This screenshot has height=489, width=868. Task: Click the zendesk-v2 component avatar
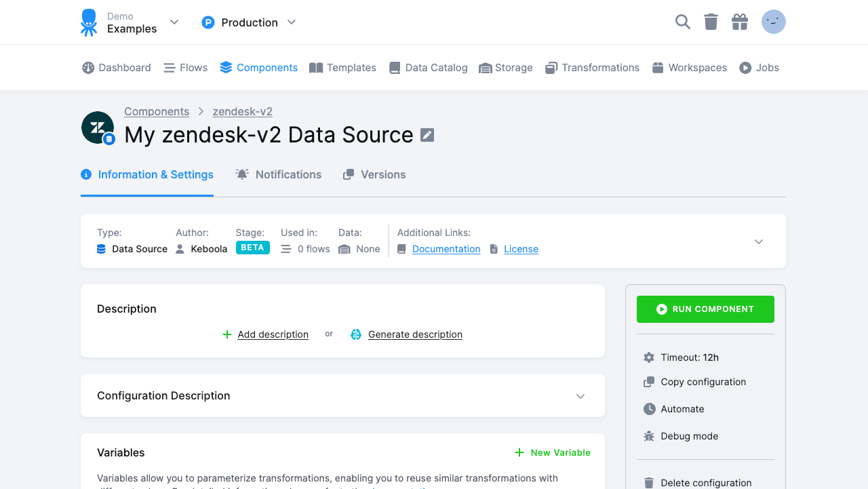coord(98,127)
